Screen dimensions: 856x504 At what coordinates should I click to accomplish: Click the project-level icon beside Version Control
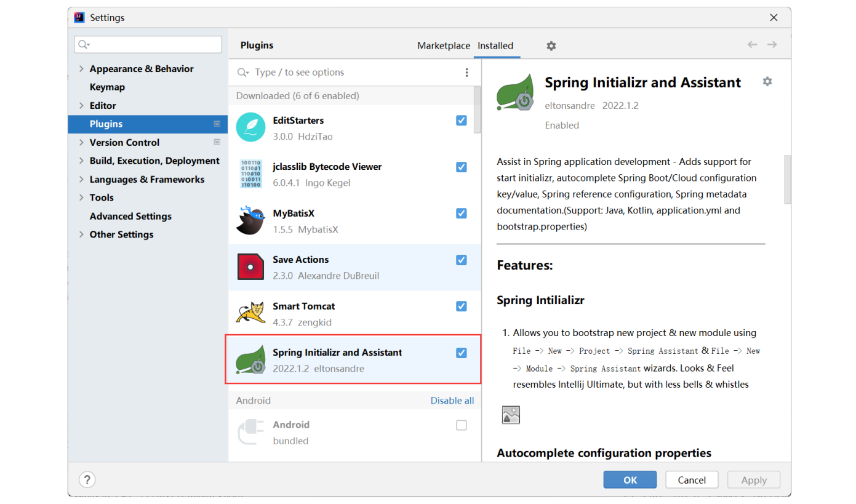[x=217, y=142]
